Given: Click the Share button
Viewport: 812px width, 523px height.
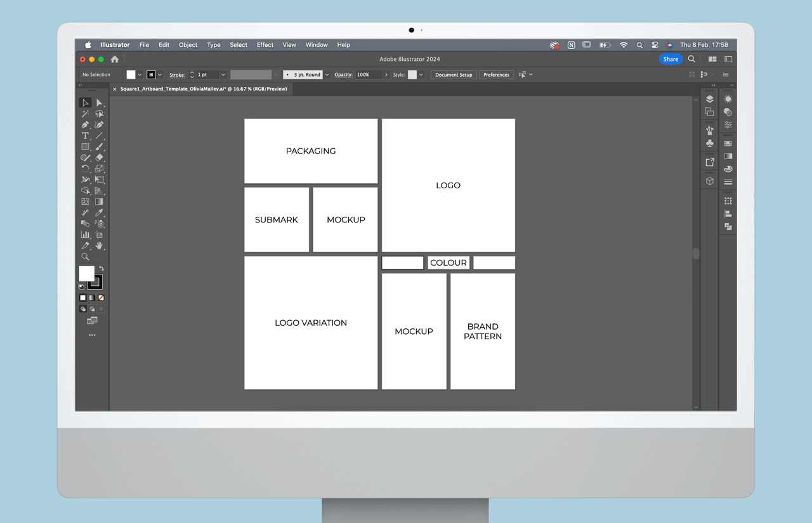Looking at the screenshot, I should coord(671,59).
